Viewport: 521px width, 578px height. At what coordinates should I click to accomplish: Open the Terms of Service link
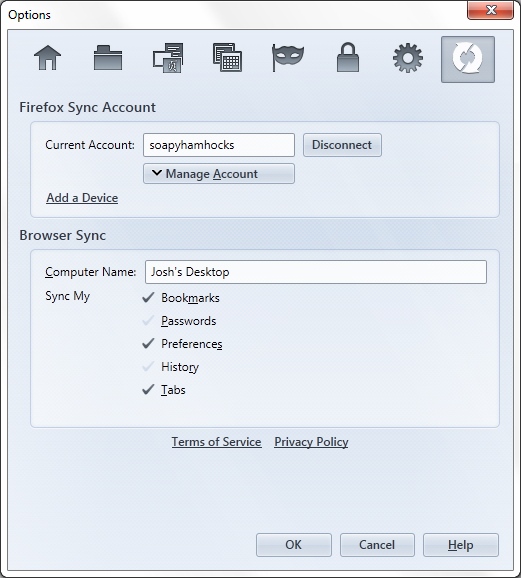[x=216, y=442]
